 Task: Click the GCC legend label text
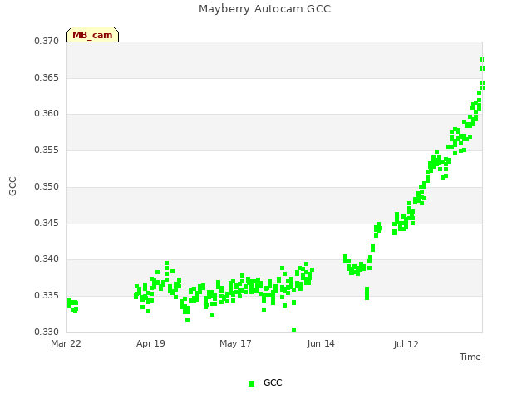(x=273, y=382)
